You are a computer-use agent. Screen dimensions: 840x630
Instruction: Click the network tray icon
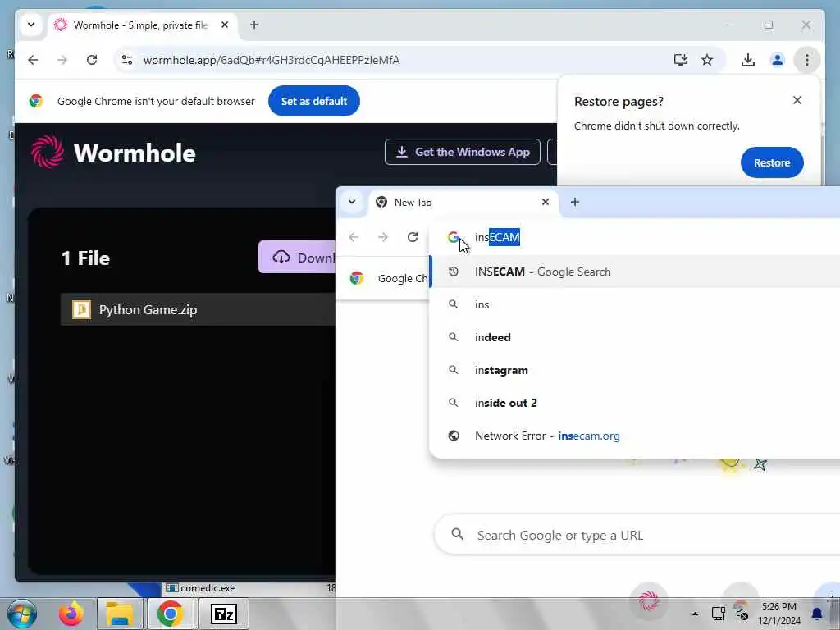pos(718,614)
